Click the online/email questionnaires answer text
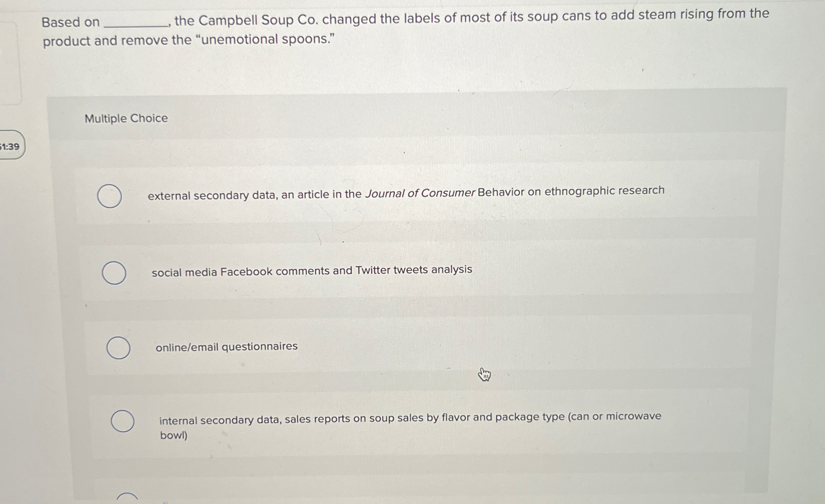 (x=226, y=346)
